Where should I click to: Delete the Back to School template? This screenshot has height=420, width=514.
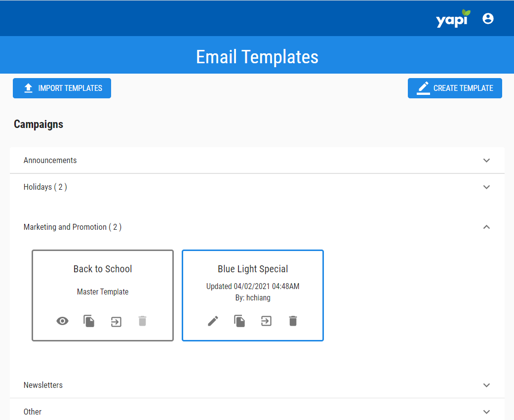142,321
